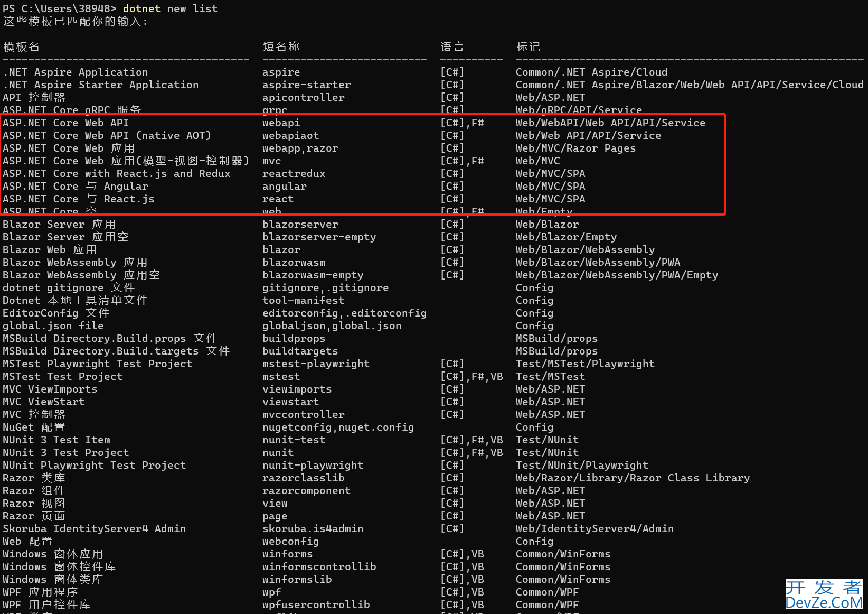This screenshot has width=868, height=614.
Task: Click 'Web/Blazor/WebAssembly/PWA/Empty' tag text
Action: click(x=617, y=275)
